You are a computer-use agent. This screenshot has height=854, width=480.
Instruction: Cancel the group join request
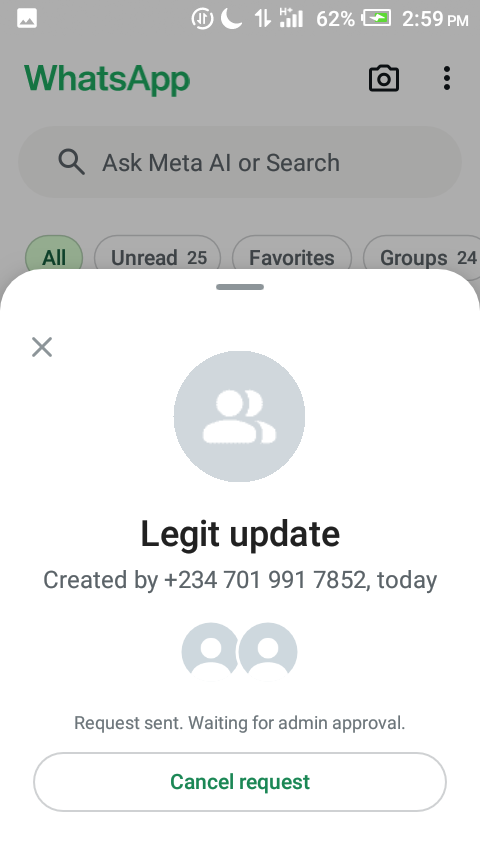240,782
